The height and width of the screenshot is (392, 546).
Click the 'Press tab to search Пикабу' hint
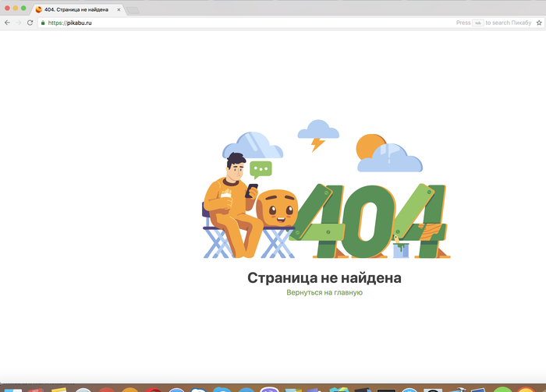tap(494, 23)
